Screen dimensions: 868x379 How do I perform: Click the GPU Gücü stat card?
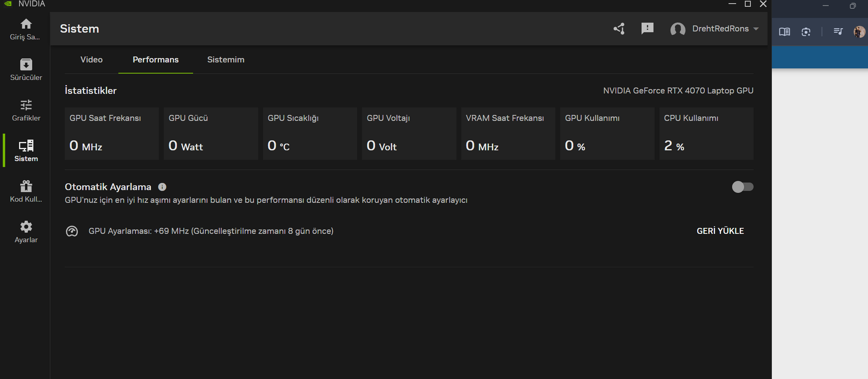211,133
